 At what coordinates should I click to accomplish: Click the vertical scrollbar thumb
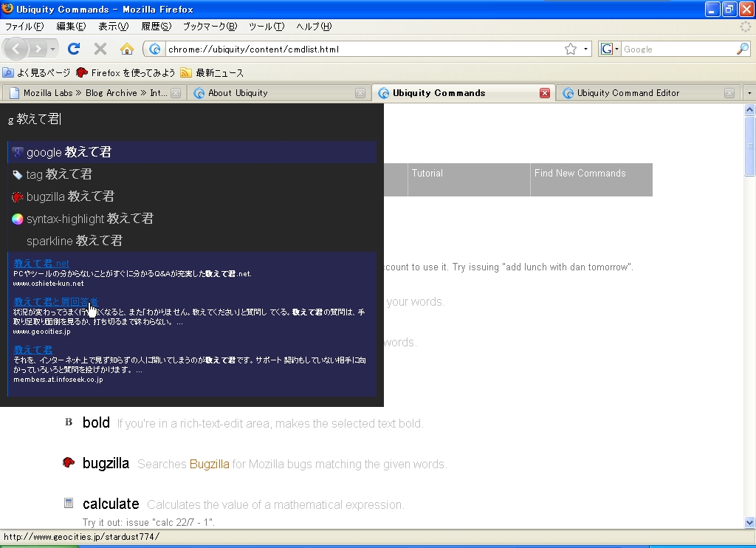point(749,146)
